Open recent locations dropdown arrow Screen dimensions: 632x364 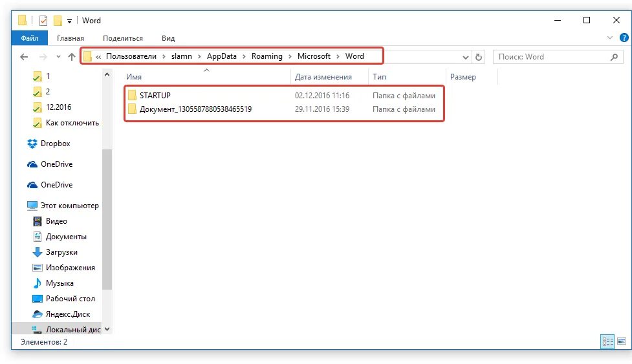point(58,57)
